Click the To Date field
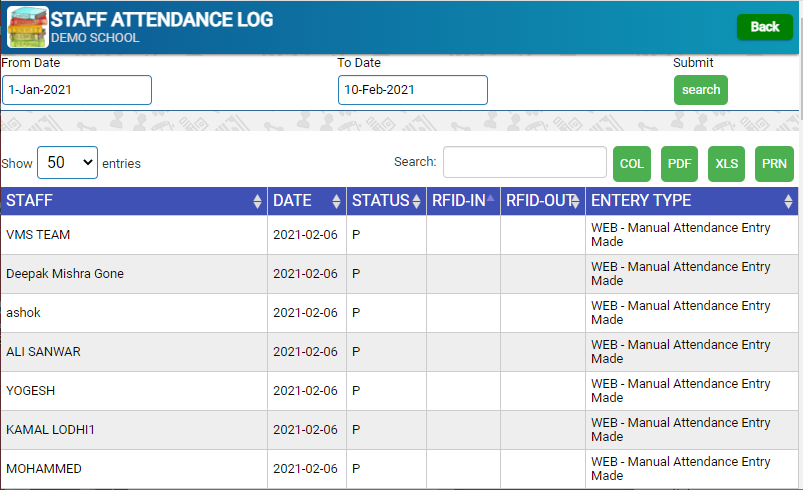 (412, 90)
